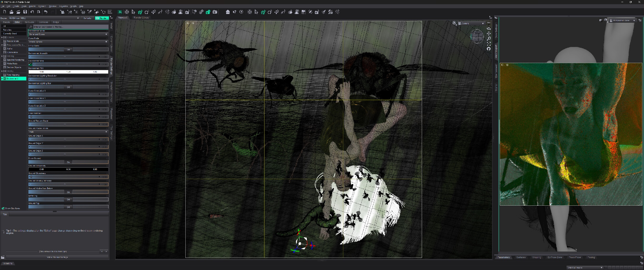644x270 pixels.
Task: Open the Engine NVIDIA Iray dropdown
Action: pos(44,18)
